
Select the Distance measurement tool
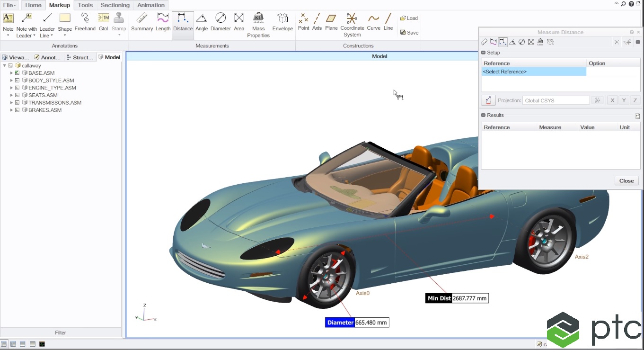tap(183, 22)
